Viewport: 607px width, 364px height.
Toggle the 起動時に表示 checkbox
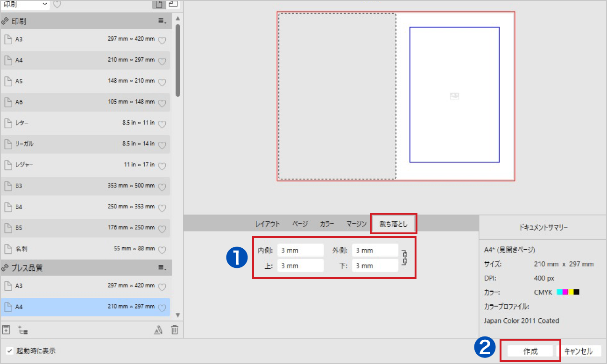9,351
